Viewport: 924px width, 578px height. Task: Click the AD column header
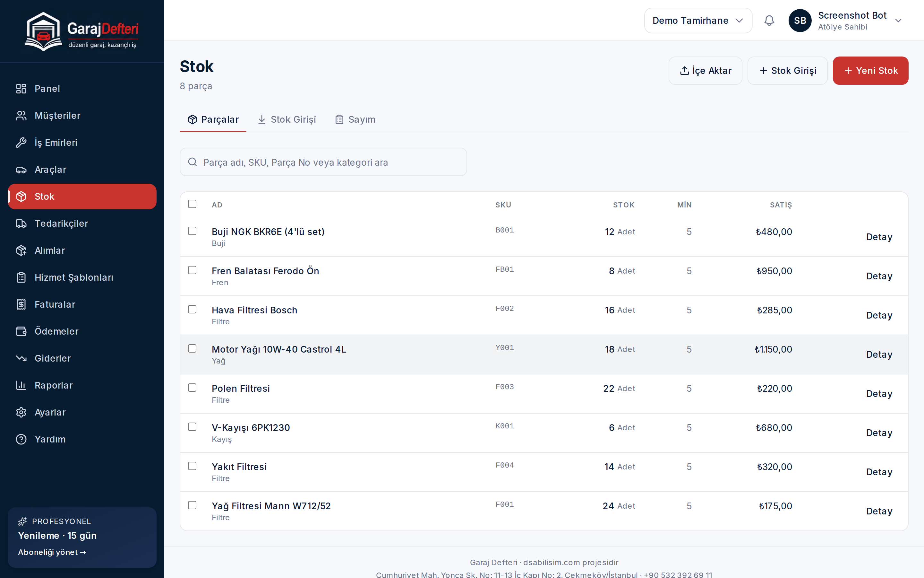[x=217, y=205]
